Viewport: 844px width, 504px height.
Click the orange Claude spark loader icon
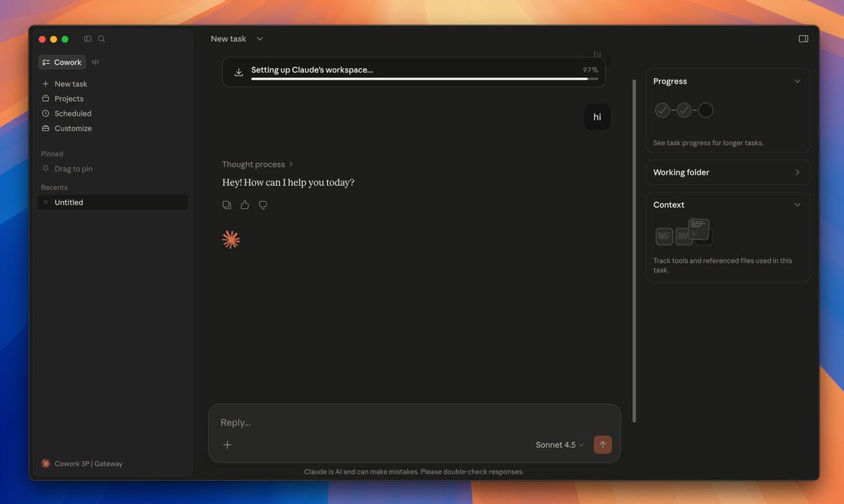(x=231, y=240)
